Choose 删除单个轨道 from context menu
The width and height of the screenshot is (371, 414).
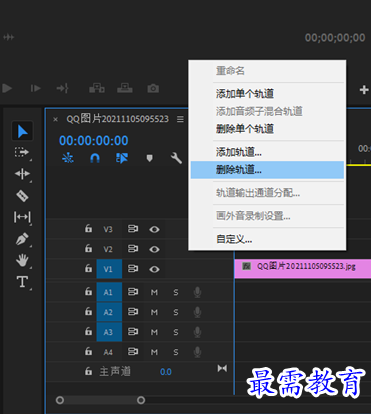click(245, 129)
